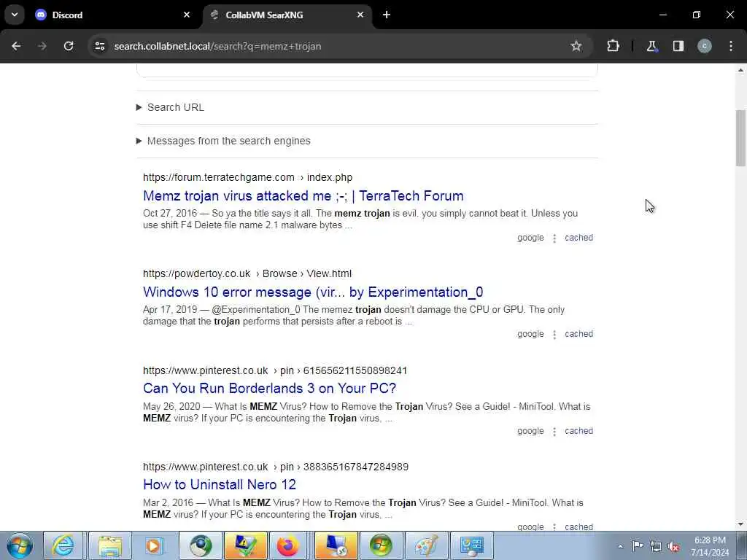The height and width of the screenshot is (560, 747).
Task: Open cached link for Windows 10 error result
Action: 578,334
